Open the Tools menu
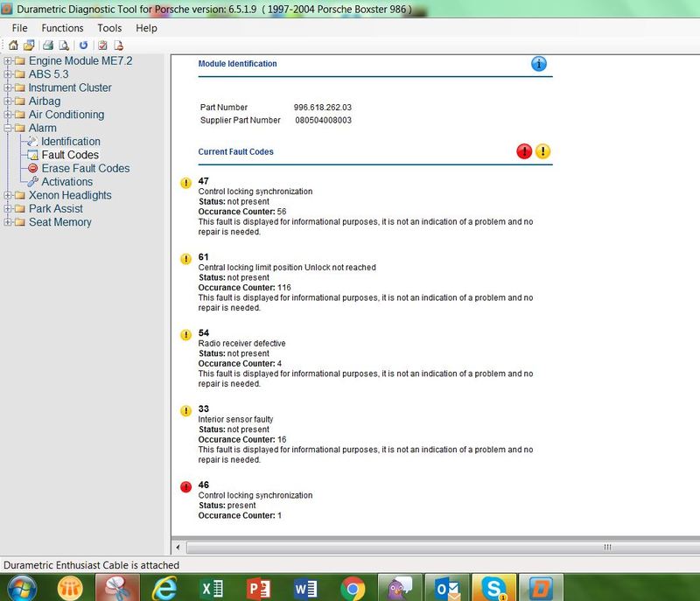Viewport: 700px width, 601px height. [x=109, y=28]
